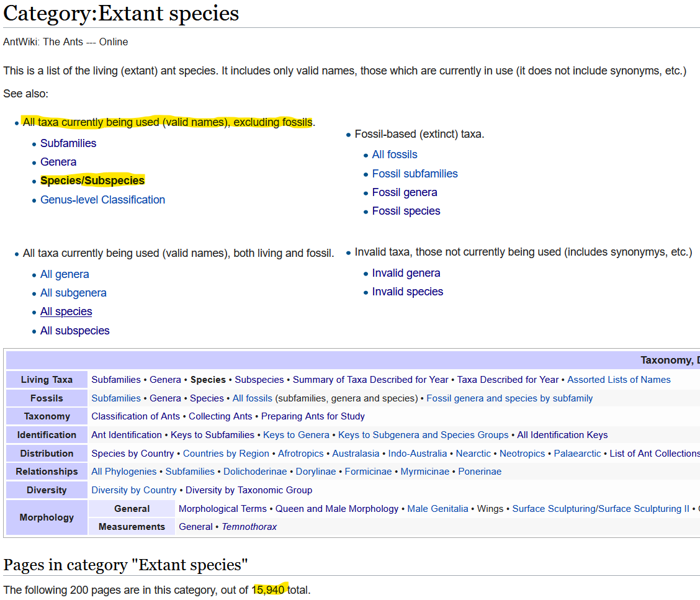Click Temnothorax in Measurements row
The image size is (700, 600).
click(x=249, y=527)
